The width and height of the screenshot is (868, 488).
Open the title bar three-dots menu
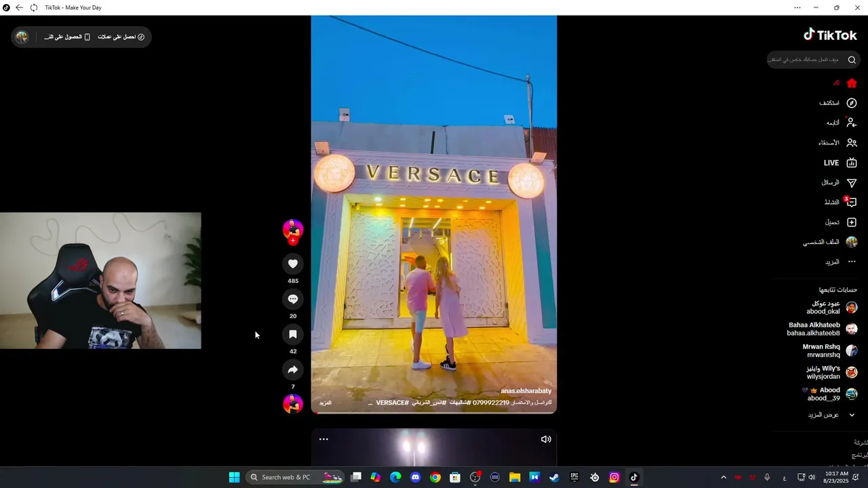[x=797, y=7]
